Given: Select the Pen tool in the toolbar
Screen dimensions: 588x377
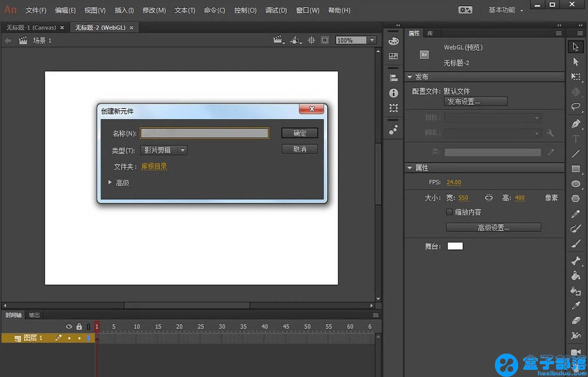Looking at the screenshot, I should (576, 124).
